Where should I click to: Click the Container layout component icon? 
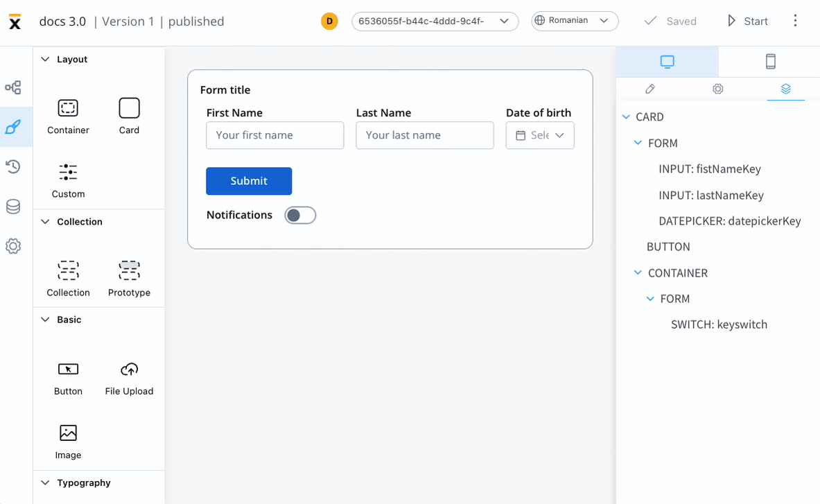[x=68, y=108]
